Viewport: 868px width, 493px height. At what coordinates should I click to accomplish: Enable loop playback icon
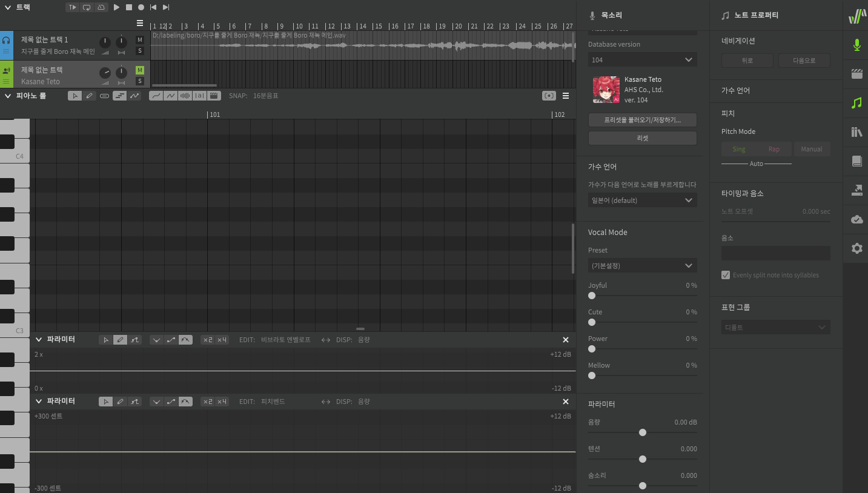(x=87, y=7)
